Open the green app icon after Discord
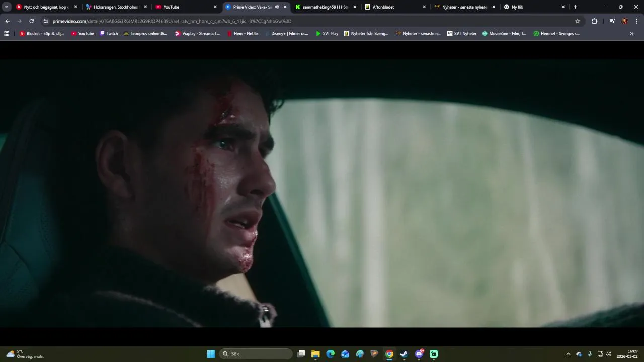The width and height of the screenshot is (644, 362). click(x=434, y=354)
